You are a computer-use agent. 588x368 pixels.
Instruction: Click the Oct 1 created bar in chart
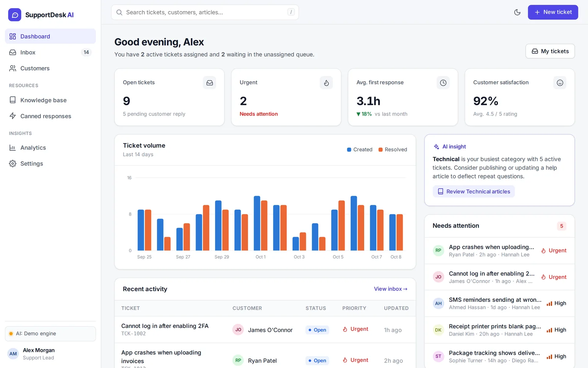click(257, 223)
